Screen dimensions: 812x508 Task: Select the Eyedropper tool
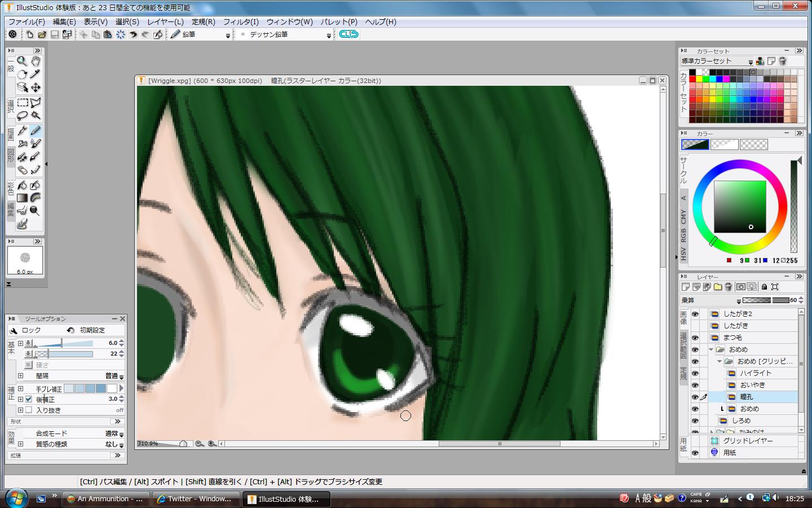coord(36,74)
